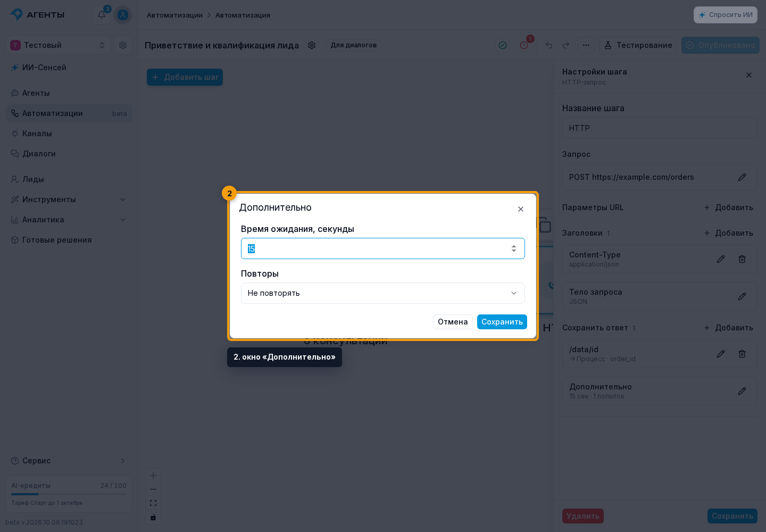Open the Повторы dropdown

(x=383, y=293)
